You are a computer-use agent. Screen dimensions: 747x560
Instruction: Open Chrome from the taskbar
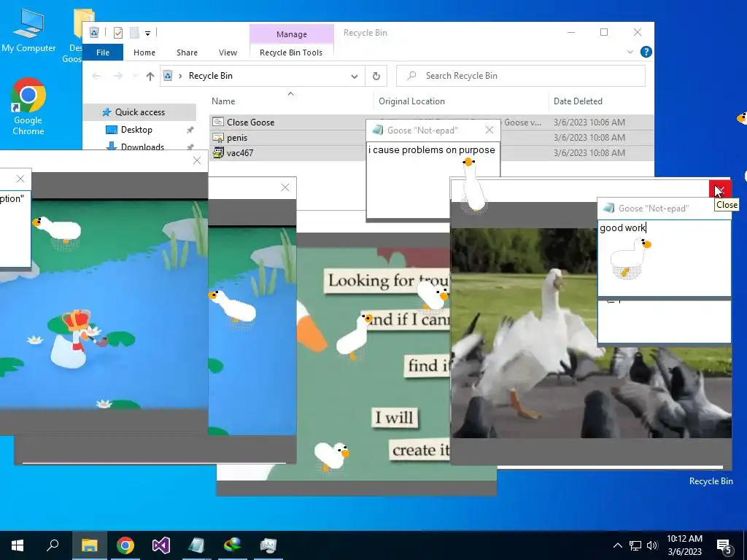coord(125,545)
